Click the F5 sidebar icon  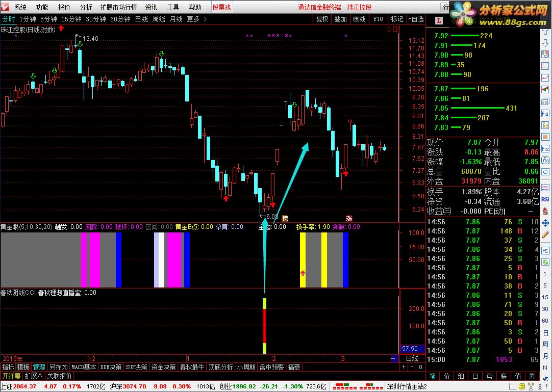point(545,250)
